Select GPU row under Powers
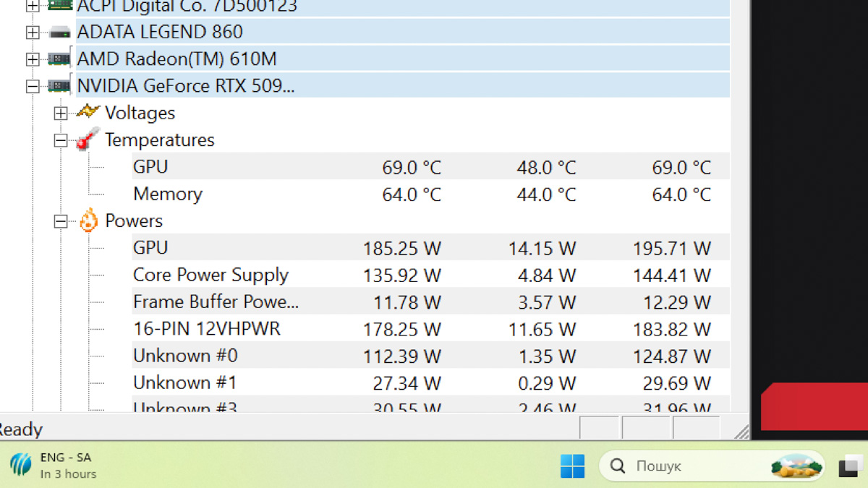Viewport: 868px width, 488px height. (430, 247)
